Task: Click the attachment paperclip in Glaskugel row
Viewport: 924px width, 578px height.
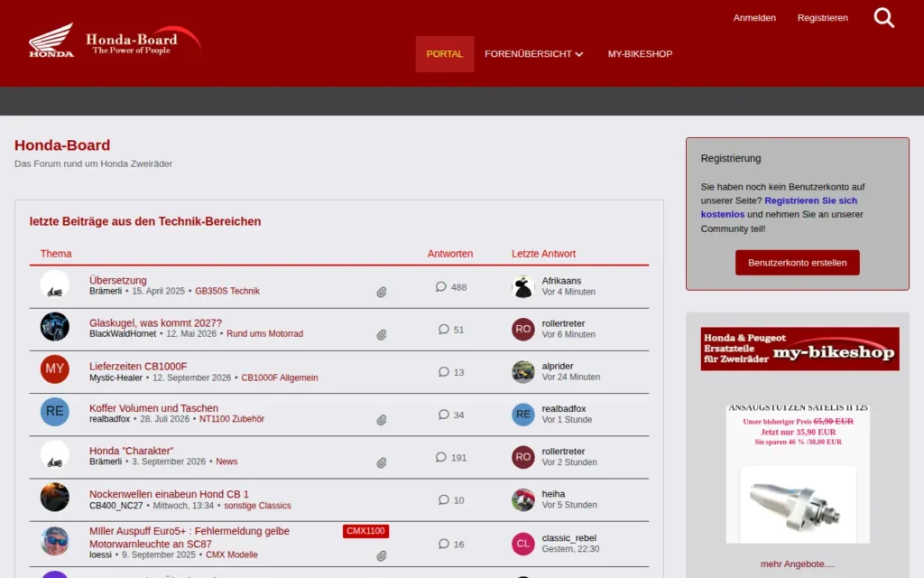Action: pos(382,334)
